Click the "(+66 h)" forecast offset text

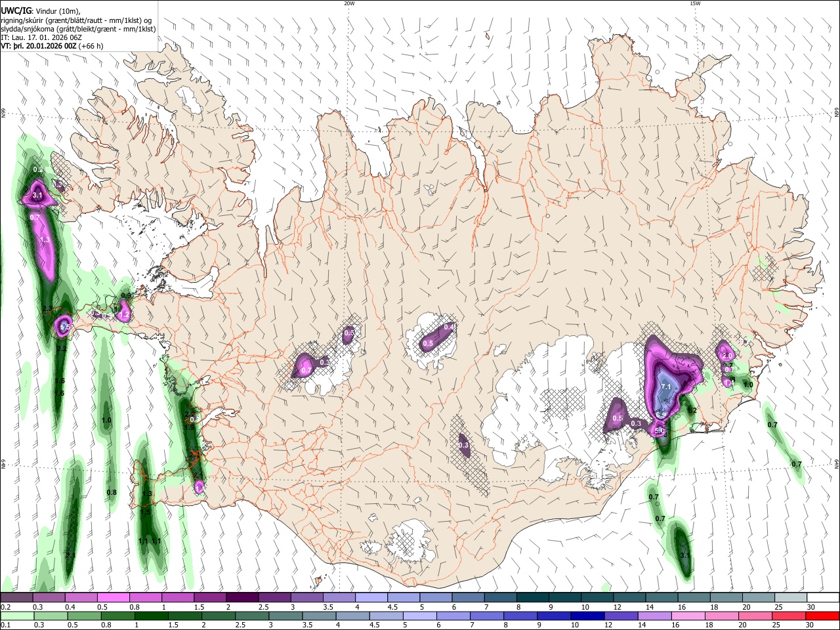point(91,46)
